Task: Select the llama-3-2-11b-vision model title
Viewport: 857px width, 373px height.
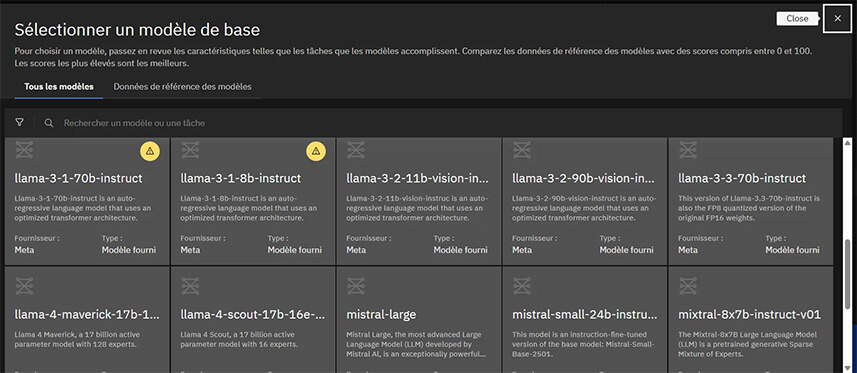Action: pos(418,178)
